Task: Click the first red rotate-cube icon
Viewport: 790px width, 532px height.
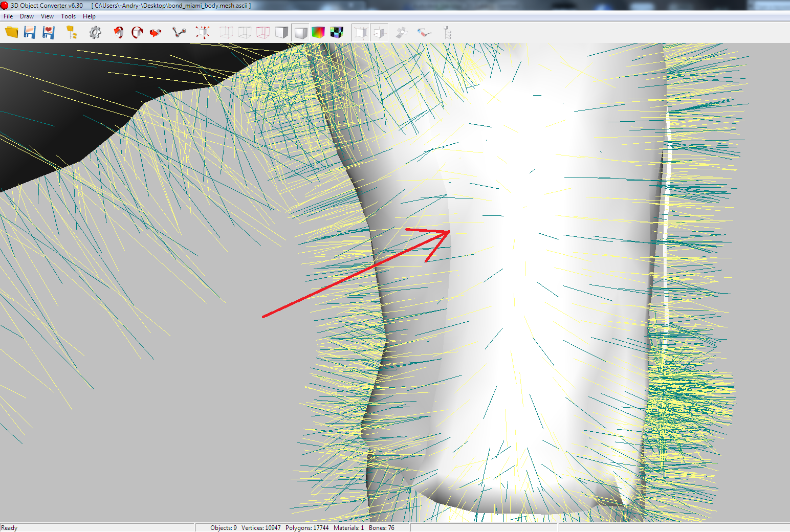Action: pos(118,33)
